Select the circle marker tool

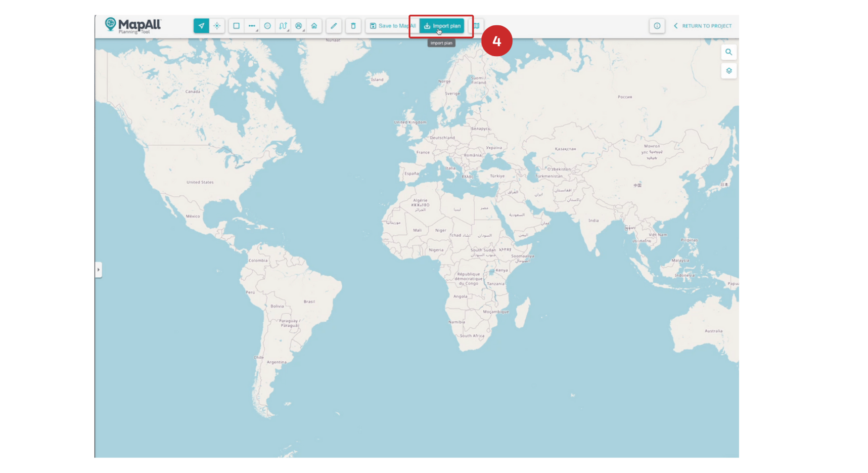point(267,26)
